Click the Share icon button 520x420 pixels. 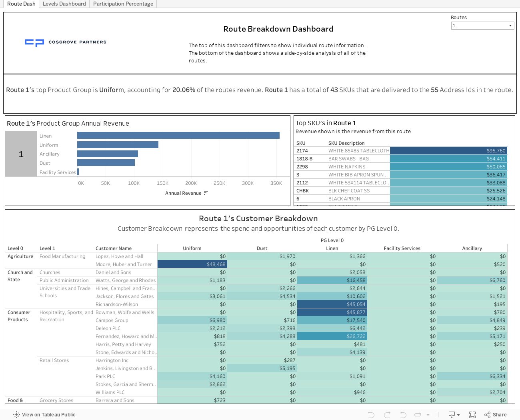487,415
